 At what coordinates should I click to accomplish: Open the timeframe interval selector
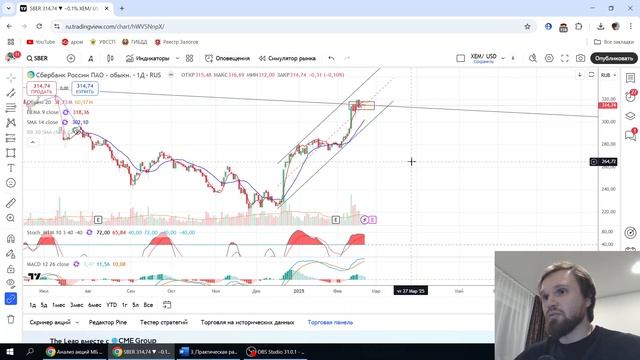click(91, 58)
